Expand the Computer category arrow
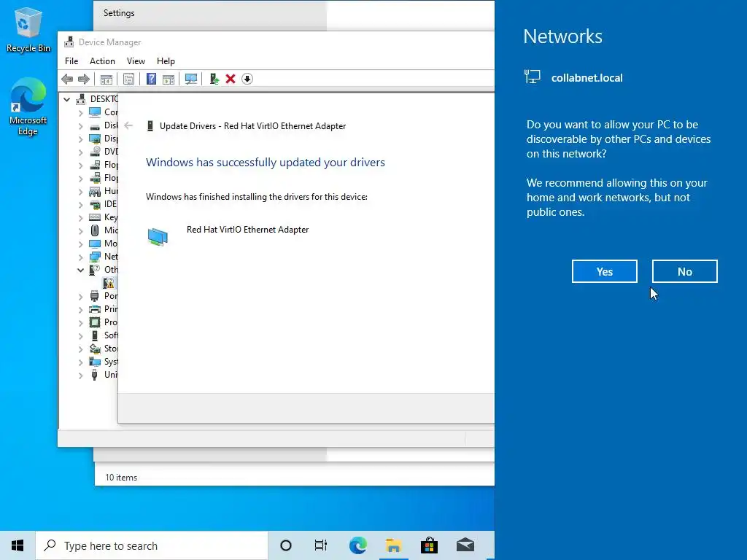The height and width of the screenshot is (560, 747). [x=80, y=112]
